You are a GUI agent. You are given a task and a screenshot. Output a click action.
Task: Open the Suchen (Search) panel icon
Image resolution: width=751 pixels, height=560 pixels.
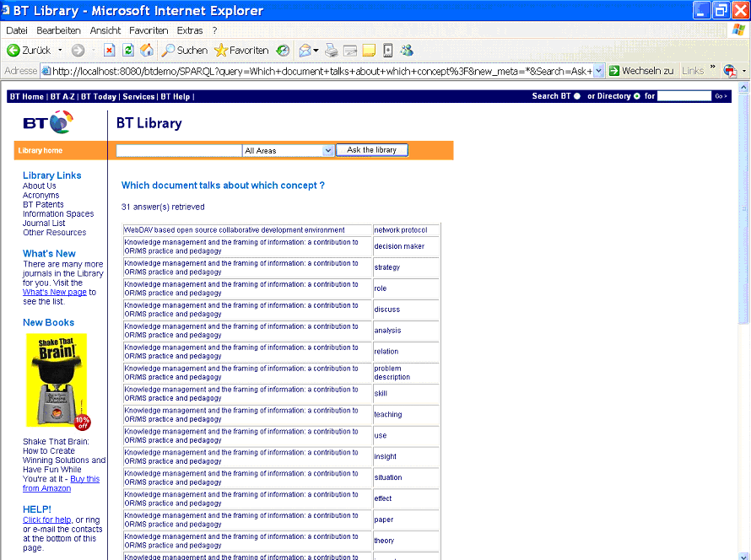coord(168,51)
